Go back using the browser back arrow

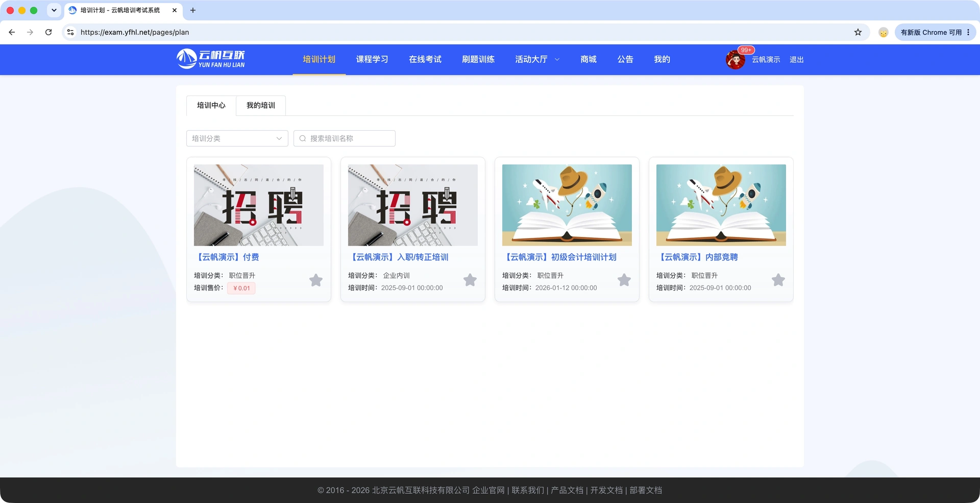point(12,32)
